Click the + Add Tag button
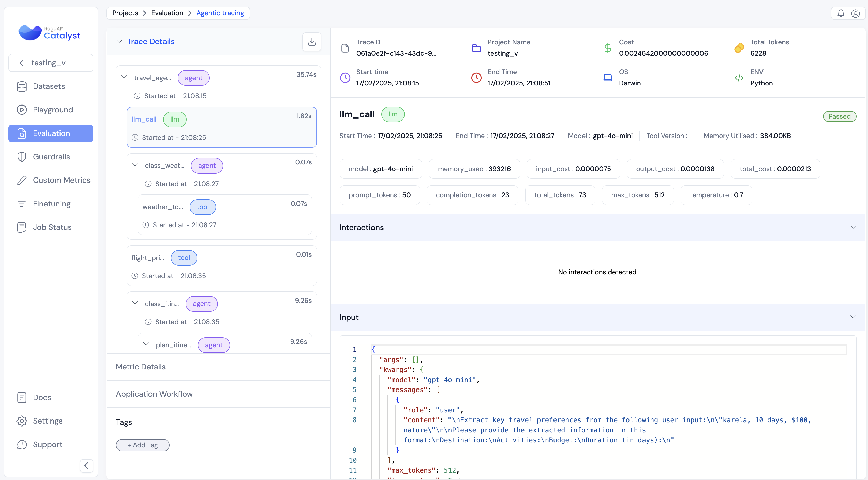Screen dimensions: 868x480 point(143,445)
